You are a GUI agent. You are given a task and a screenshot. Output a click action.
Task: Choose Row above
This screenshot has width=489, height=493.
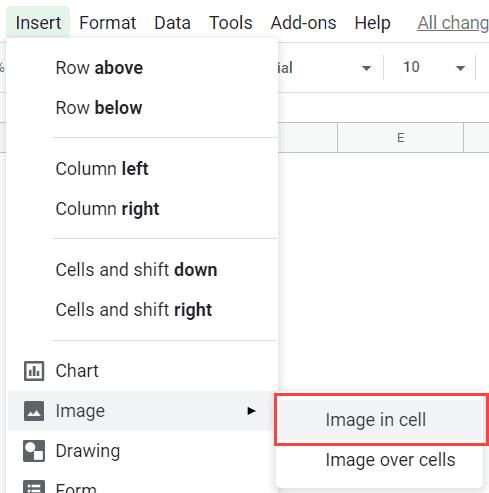[99, 68]
